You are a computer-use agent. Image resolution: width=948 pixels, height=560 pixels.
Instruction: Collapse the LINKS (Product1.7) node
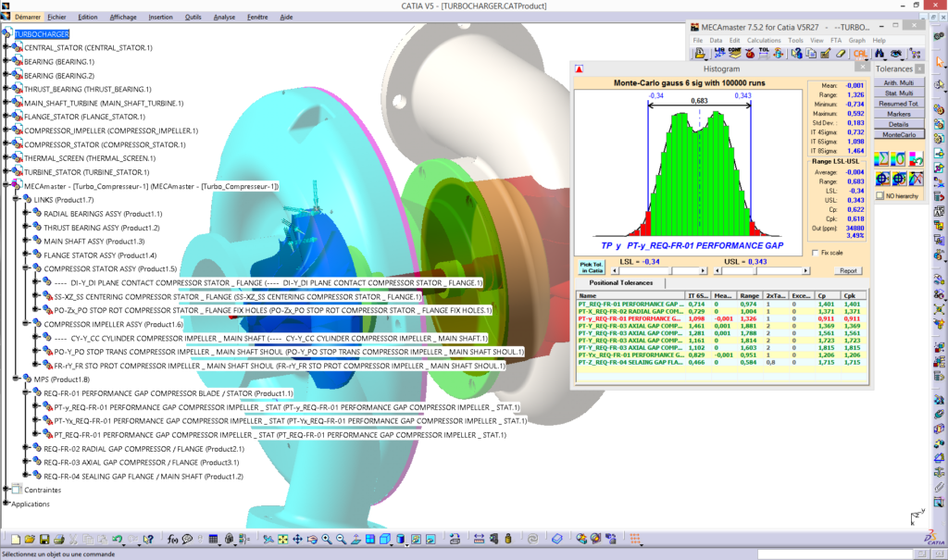click(x=16, y=200)
